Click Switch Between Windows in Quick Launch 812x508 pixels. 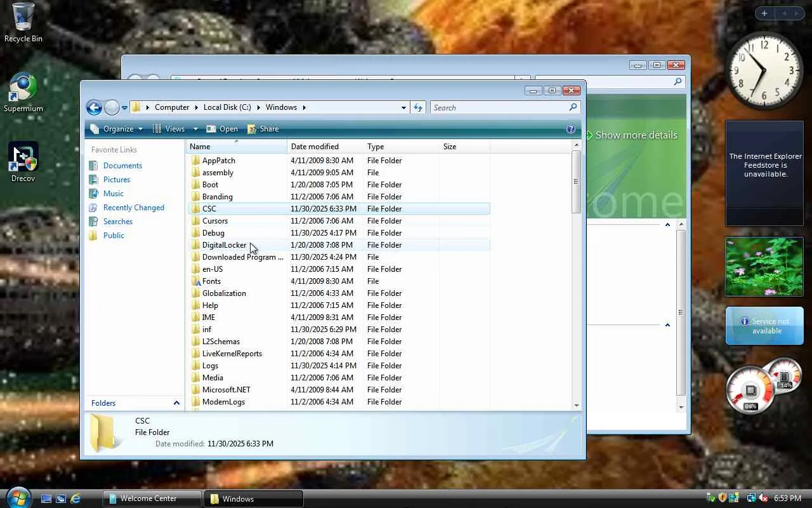[61, 498]
